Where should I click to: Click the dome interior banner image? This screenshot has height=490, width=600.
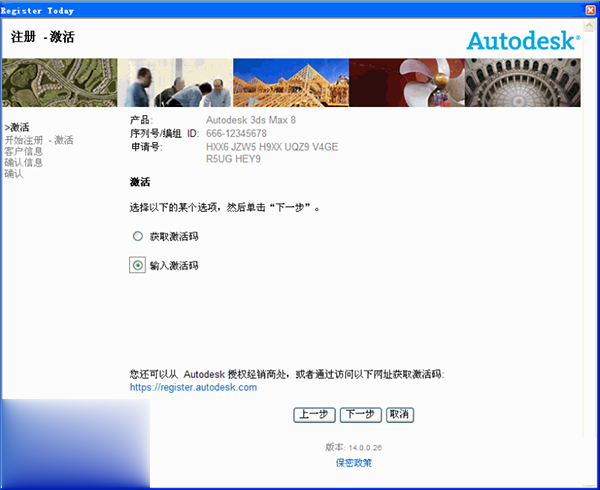[523, 83]
